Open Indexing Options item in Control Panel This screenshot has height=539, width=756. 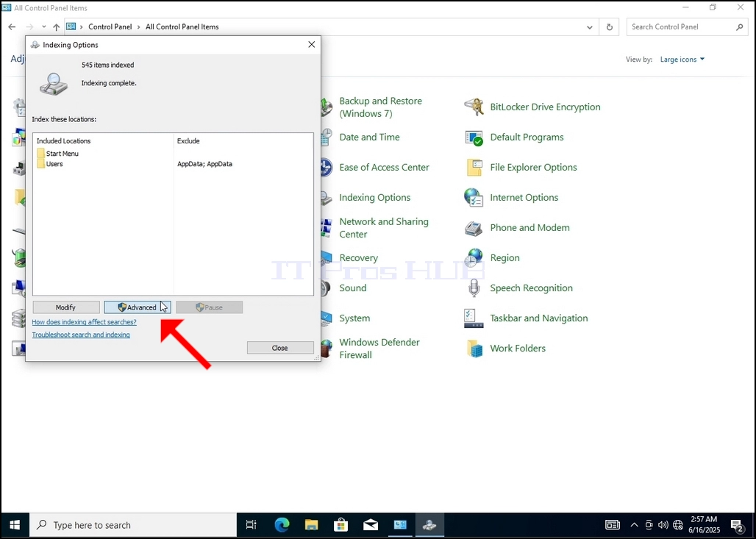(374, 198)
